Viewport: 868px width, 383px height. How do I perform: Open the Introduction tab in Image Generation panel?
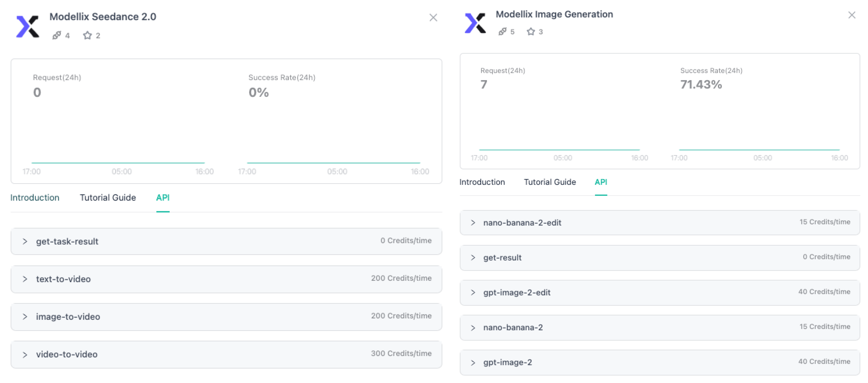pos(482,182)
